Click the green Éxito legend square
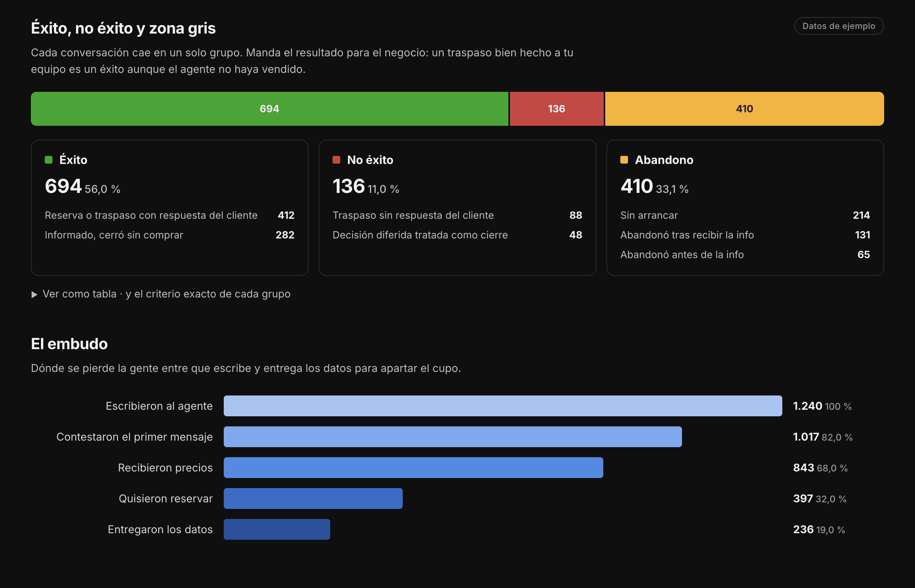Image resolution: width=915 pixels, height=588 pixels. point(49,160)
